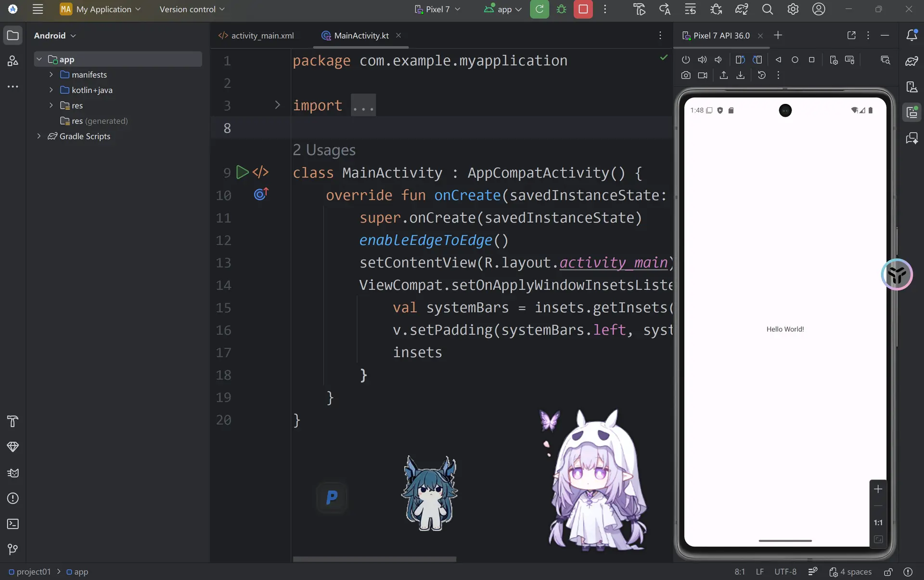Rerun the app with the green button
924x580 pixels.
pyautogui.click(x=539, y=9)
